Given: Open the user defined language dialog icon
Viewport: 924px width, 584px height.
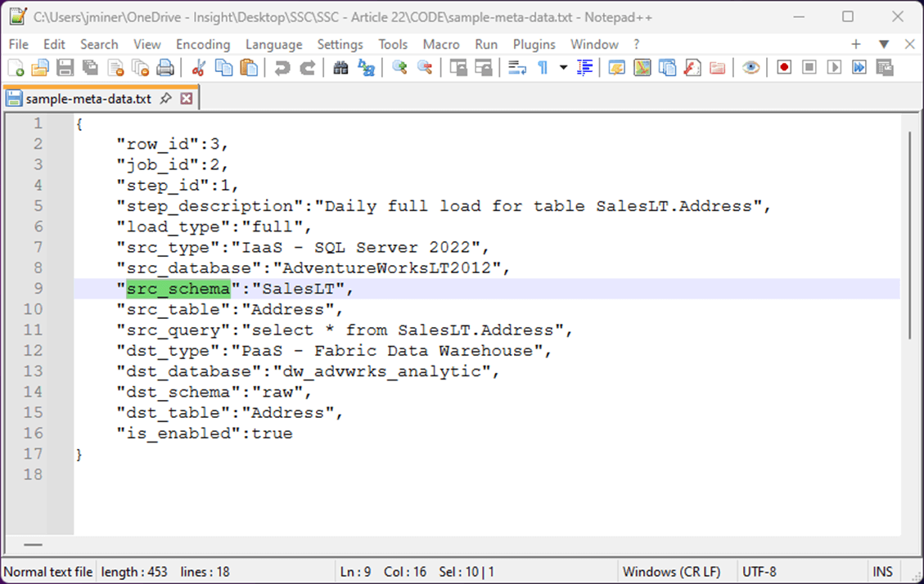Looking at the screenshot, I should point(617,68).
